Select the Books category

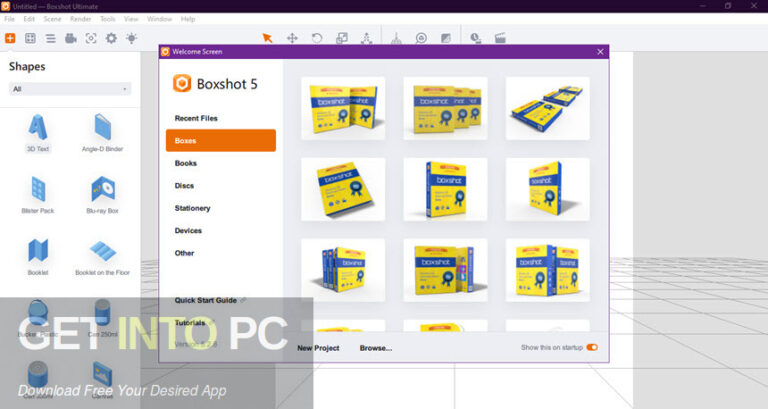tap(221, 163)
